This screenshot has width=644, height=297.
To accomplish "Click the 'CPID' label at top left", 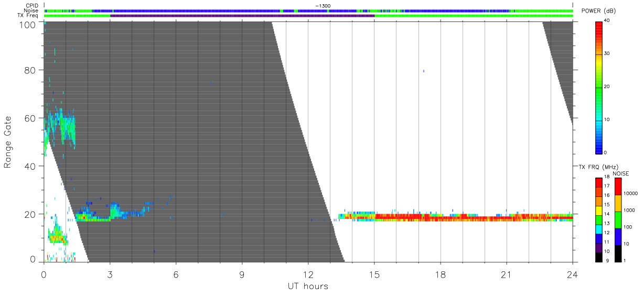I will [x=32, y=6].
